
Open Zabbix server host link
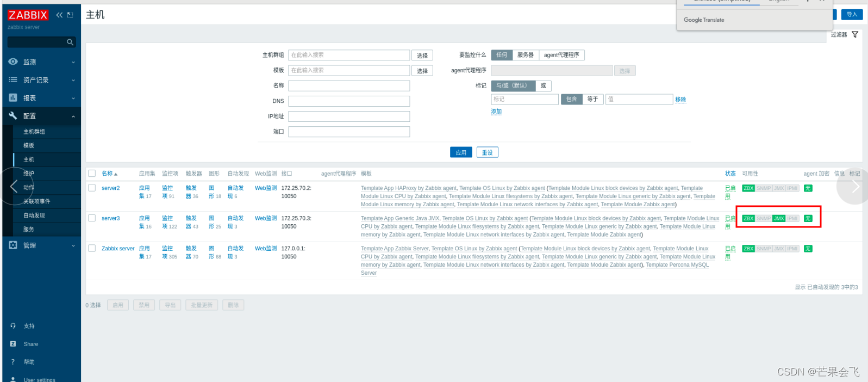118,249
